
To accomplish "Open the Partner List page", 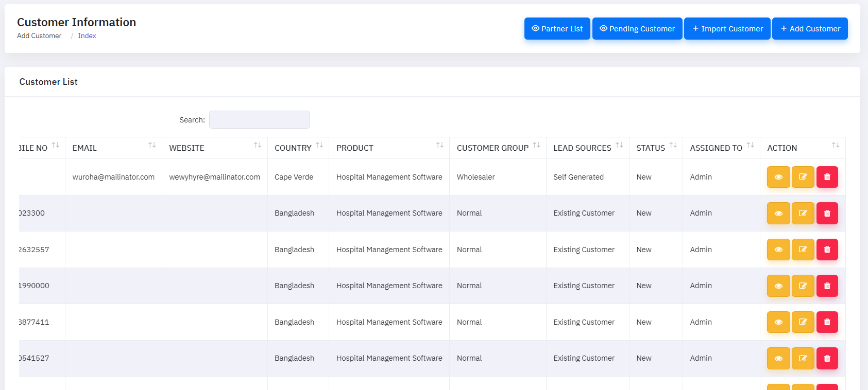I will [557, 29].
